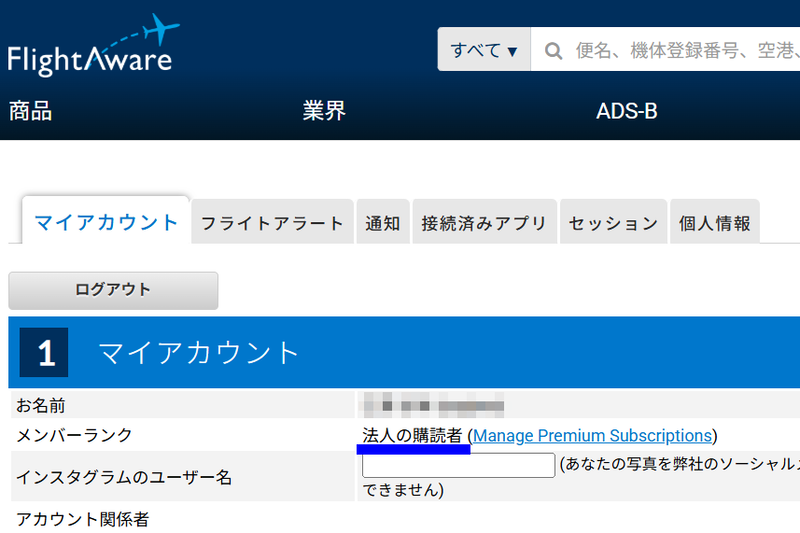The height and width of the screenshot is (533, 800).
Task: Open the ADS-B navigation menu
Action: [x=627, y=111]
